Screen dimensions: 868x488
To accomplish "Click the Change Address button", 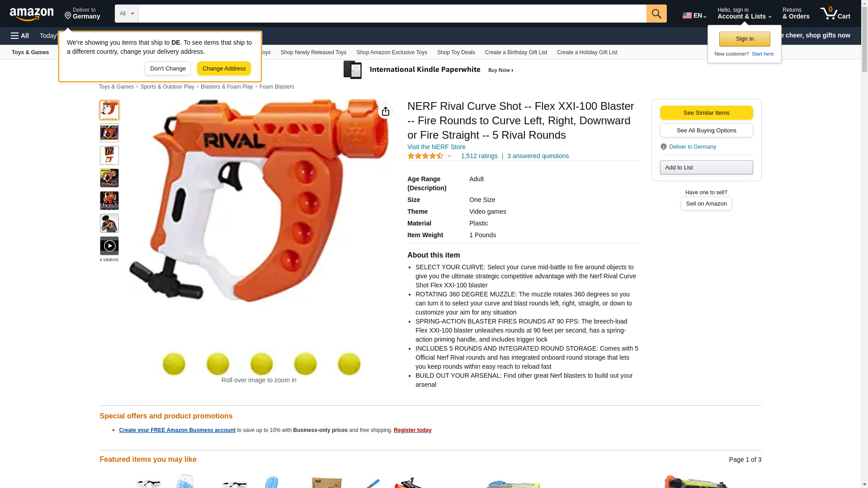I will 224,69.
